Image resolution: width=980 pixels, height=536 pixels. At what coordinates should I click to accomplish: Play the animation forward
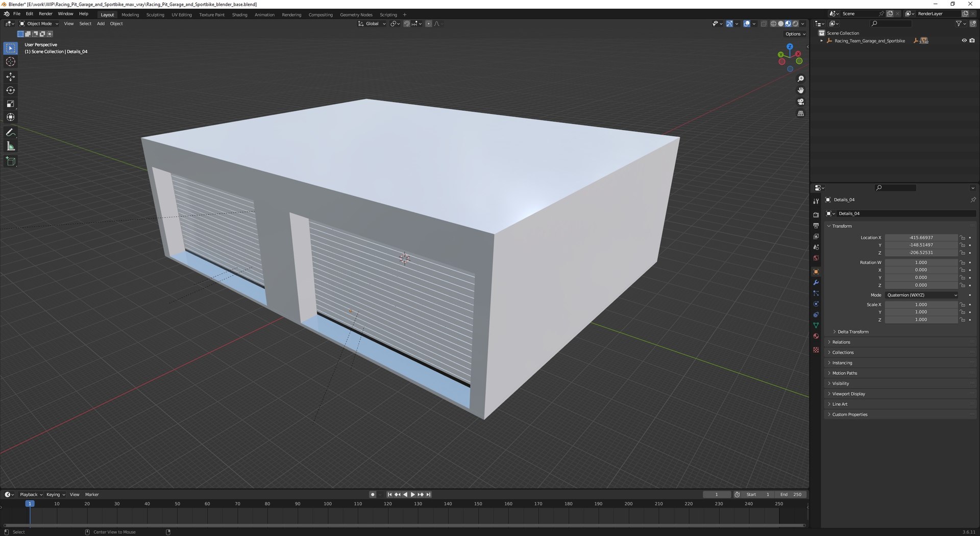[x=412, y=495]
